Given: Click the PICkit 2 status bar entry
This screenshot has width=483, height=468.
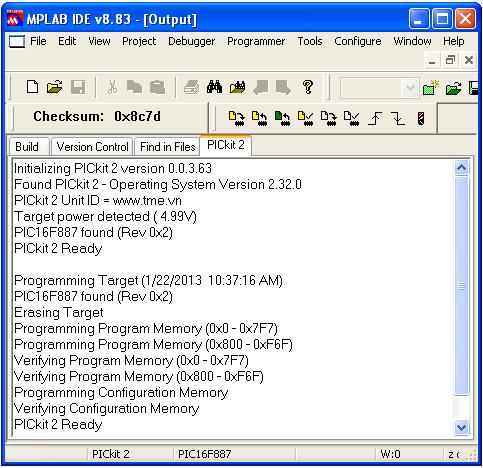Looking at the screenshot, I should pos(110,454).
